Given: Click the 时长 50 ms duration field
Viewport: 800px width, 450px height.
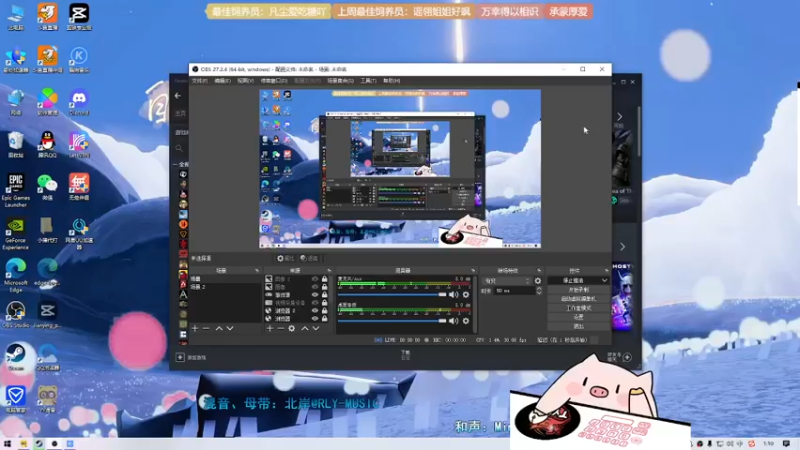Looking at the screenshot, I should tap(514, 291).
